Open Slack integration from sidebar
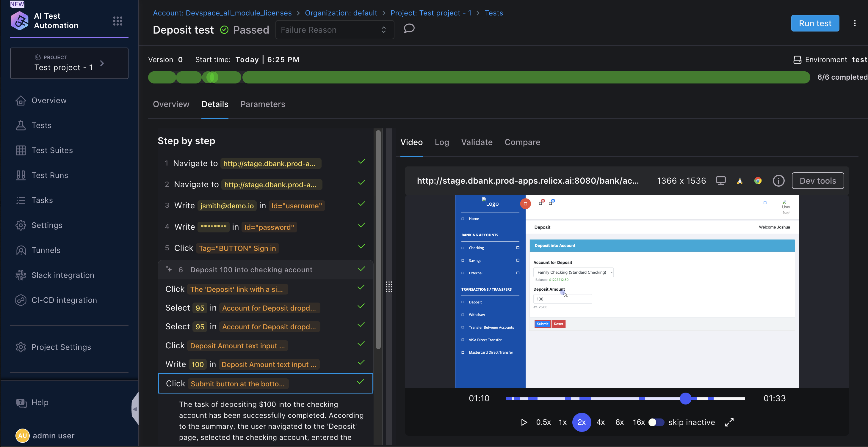868x447 pixels. tap(63, 275)
